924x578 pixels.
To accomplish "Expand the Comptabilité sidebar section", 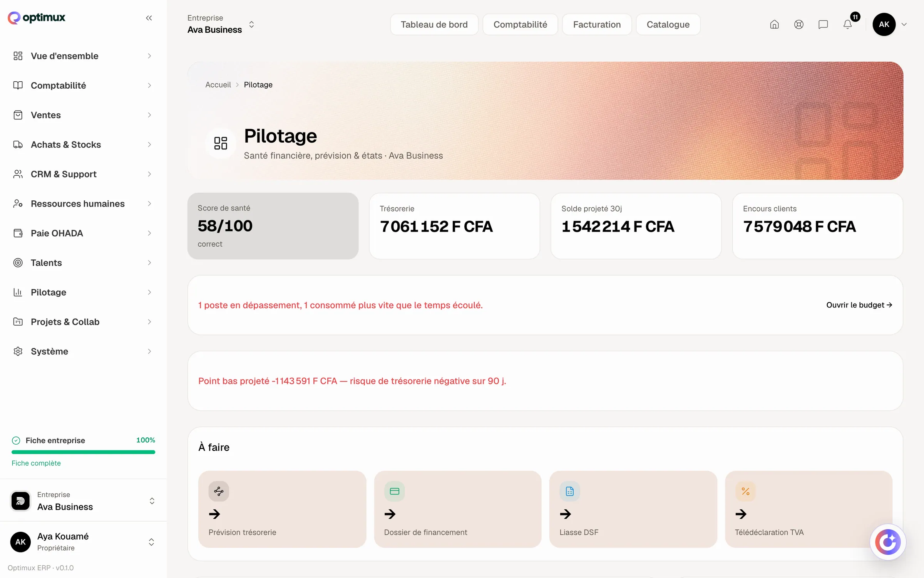I will click(83, 86).
